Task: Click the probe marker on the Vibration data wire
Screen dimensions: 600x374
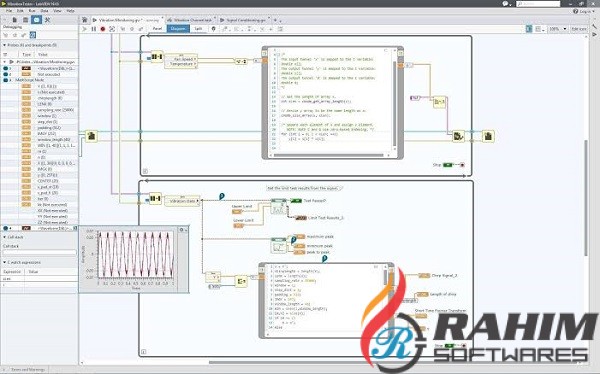Action: (x=222, y=196)
